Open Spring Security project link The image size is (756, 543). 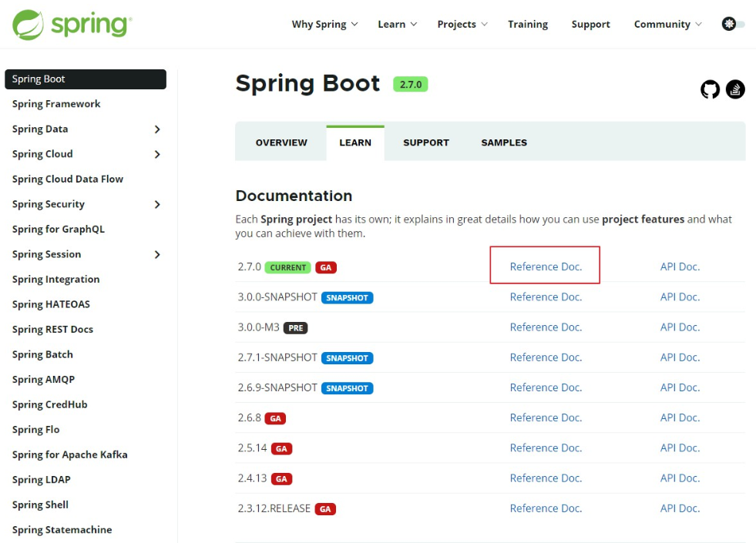pyautogui.click(x=49, y=204)
